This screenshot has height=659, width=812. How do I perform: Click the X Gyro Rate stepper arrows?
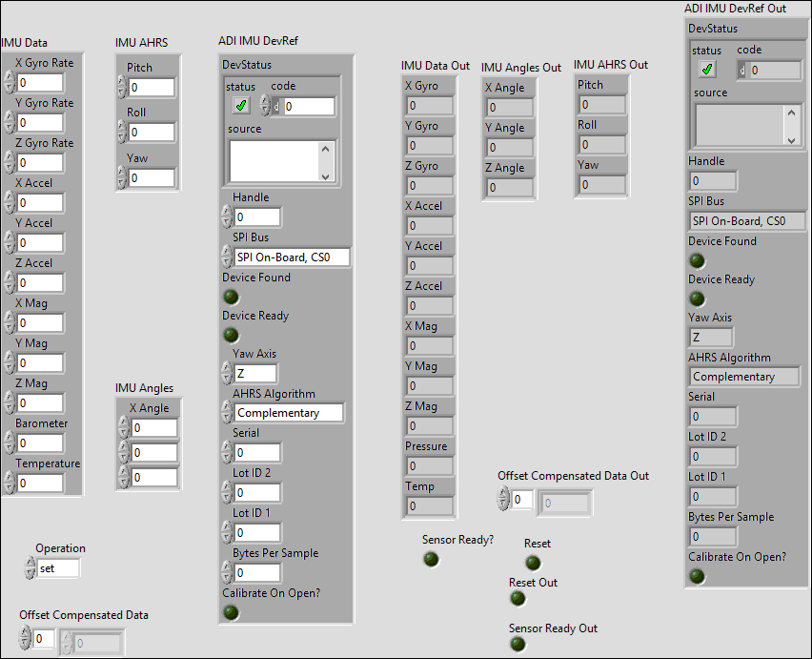pyautogui.click(x=10, y=83)
